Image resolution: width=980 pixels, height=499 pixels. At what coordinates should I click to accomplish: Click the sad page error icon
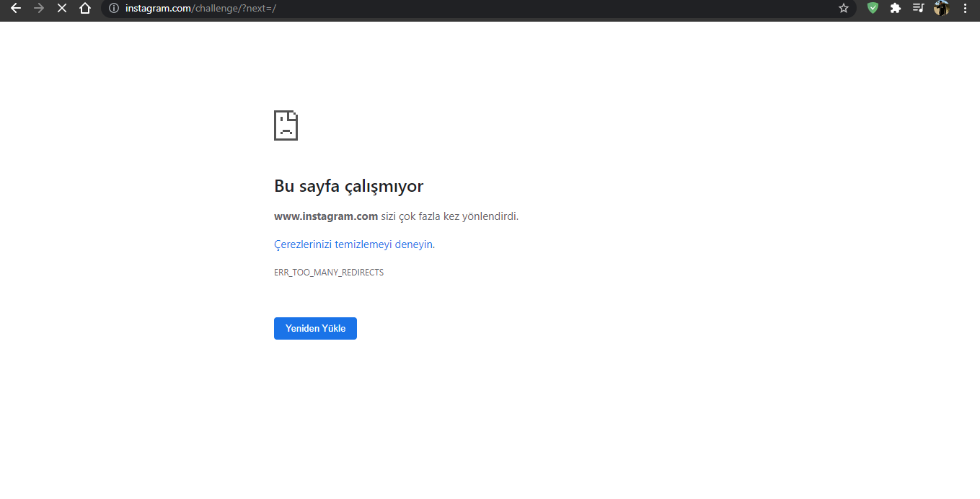[x=286, y=125]
